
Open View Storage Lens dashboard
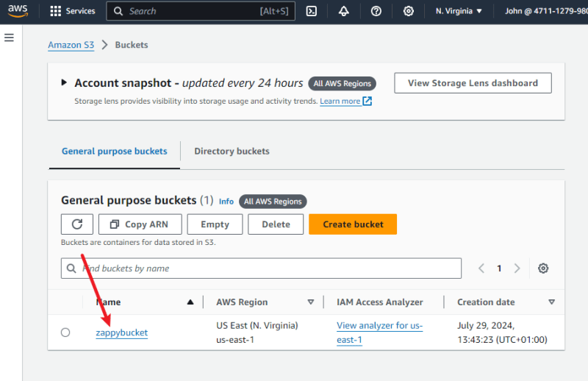coord(473,83)
